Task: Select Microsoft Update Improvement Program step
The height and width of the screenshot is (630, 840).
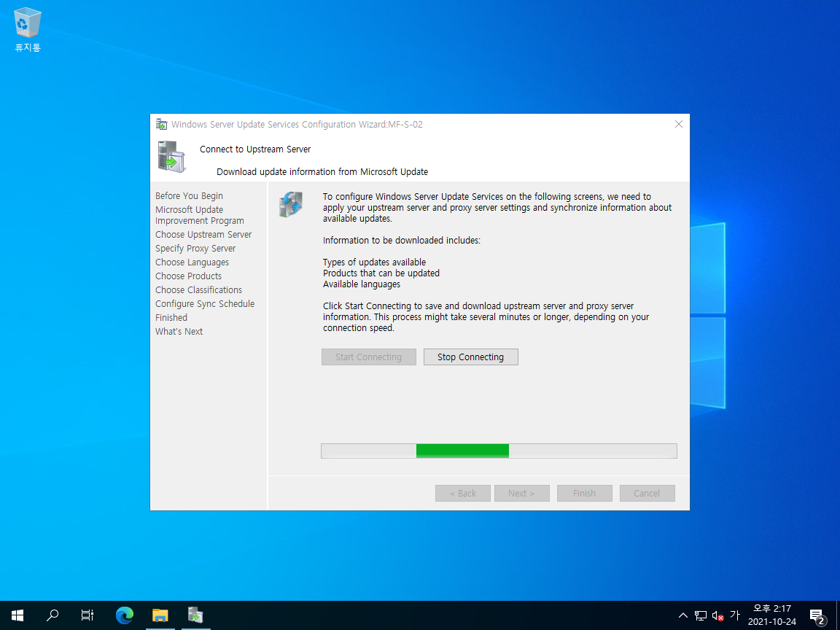Action: point(200,215)
